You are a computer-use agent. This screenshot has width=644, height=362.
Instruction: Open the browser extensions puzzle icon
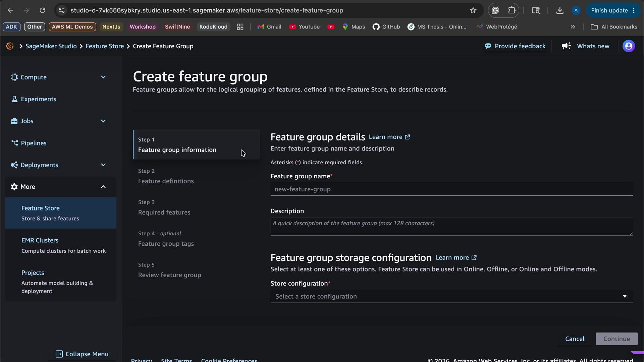[512, 10]
